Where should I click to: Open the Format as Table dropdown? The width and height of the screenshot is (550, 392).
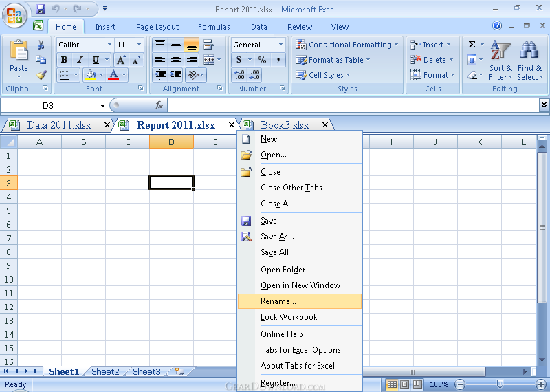pos(333,60)
